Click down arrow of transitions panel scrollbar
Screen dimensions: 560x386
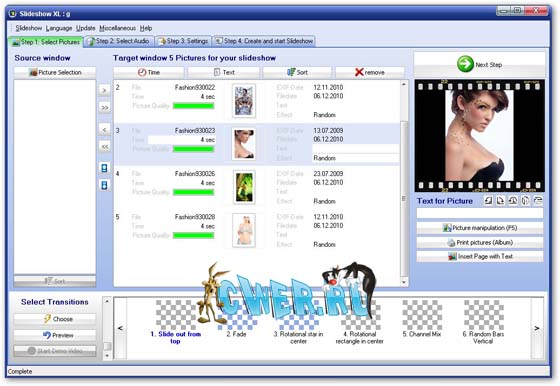pos(107,356)
